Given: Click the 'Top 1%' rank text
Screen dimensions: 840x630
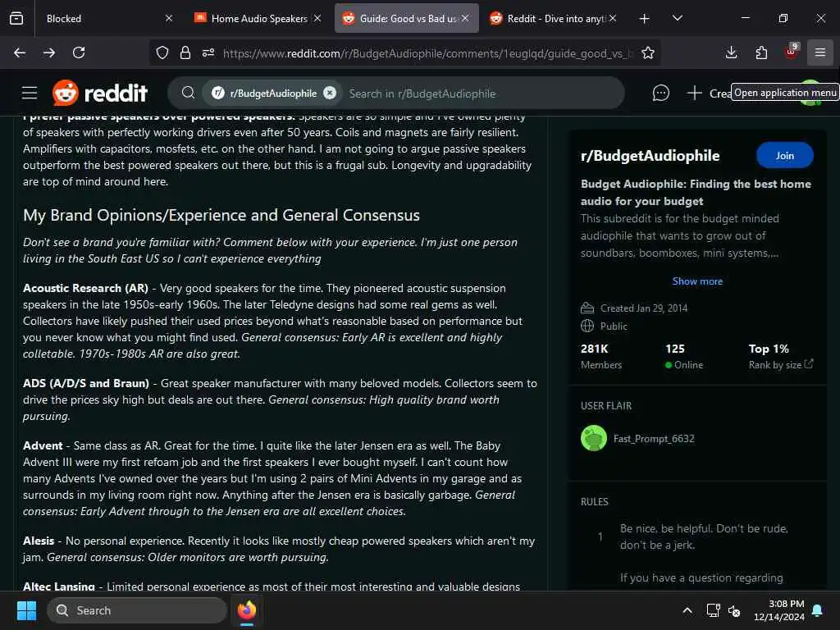Looking at the screenshot, I should click(769, 349).
